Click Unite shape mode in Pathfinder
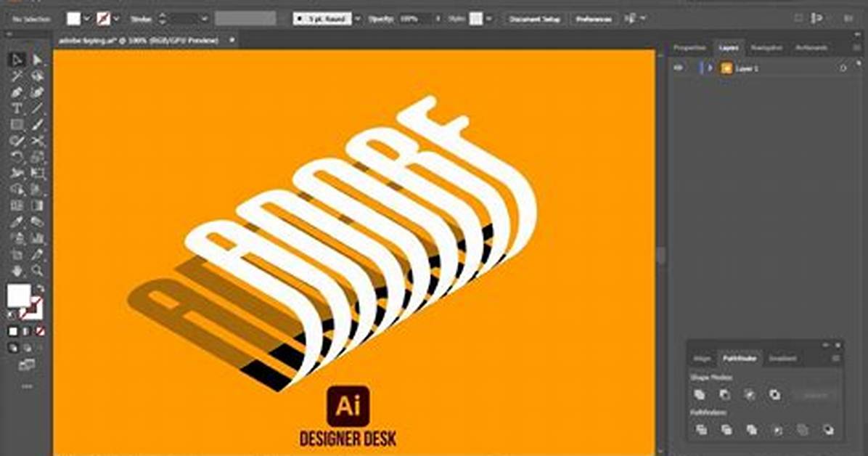Viewport: 868px width, 456px height. click(700, 395)
